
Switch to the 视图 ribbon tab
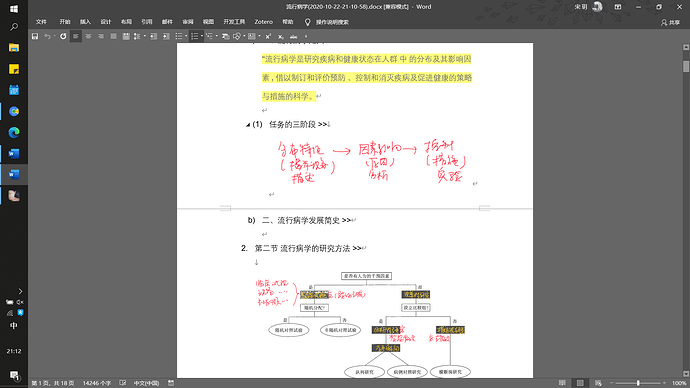tap(208, 22)
